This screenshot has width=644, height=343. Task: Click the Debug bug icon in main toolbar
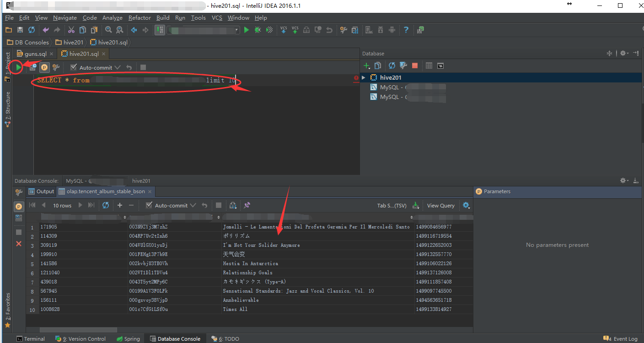(x=258, y=30)
